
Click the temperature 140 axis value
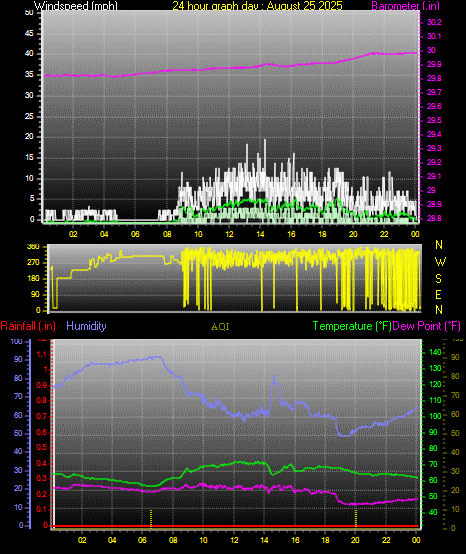(435, 352)
